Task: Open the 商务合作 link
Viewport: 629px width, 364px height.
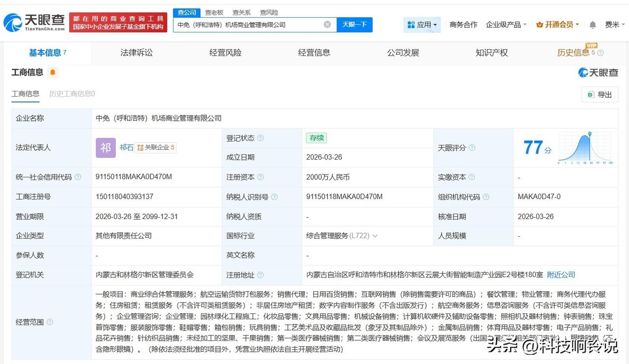Action: click(x=463, y=25)
